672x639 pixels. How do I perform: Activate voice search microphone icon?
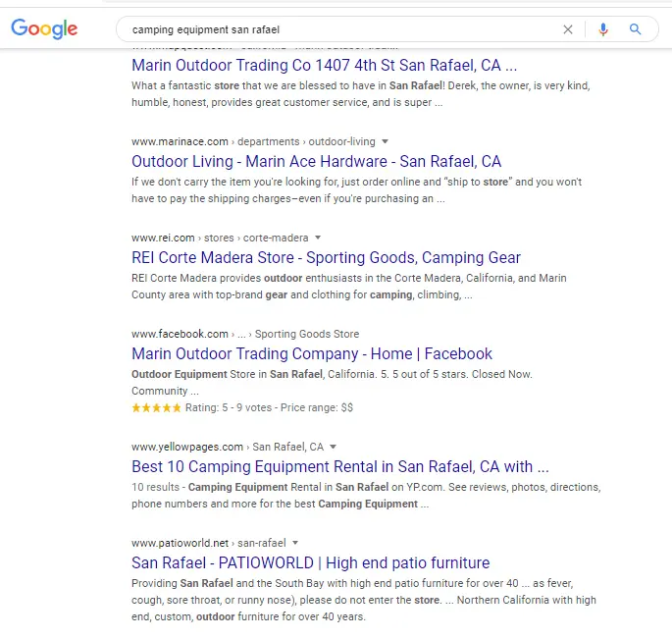coord(603,29)
